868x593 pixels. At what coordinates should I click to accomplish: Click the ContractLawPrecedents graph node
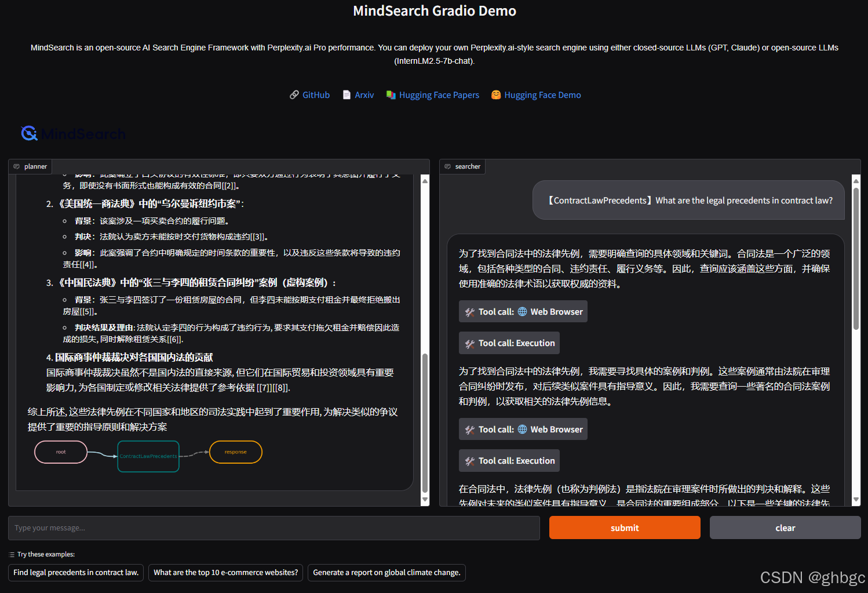pos(148,456)
